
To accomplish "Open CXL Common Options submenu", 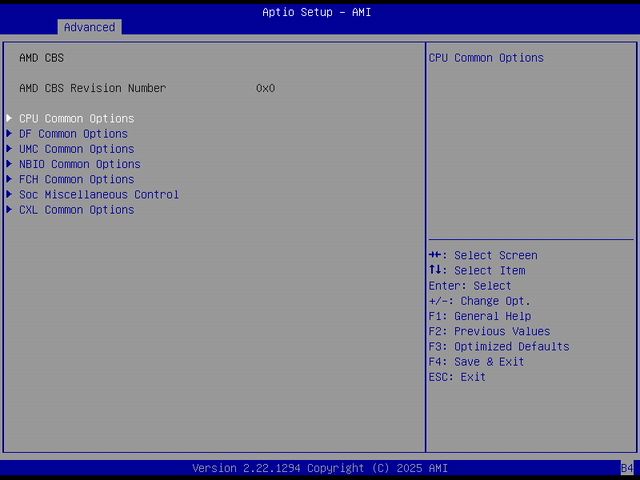I will (x=77, y=210).
